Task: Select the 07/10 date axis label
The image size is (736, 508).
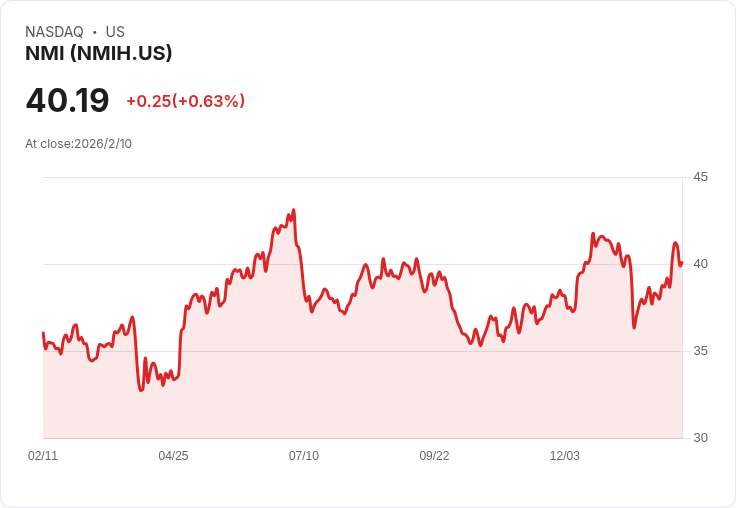Action: point(304,455)
